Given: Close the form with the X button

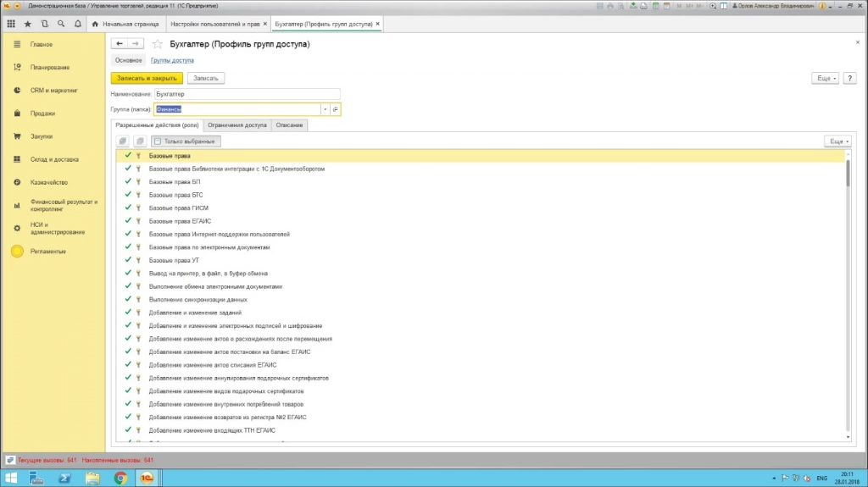Looking at the screenshot, I should [858, 42].
